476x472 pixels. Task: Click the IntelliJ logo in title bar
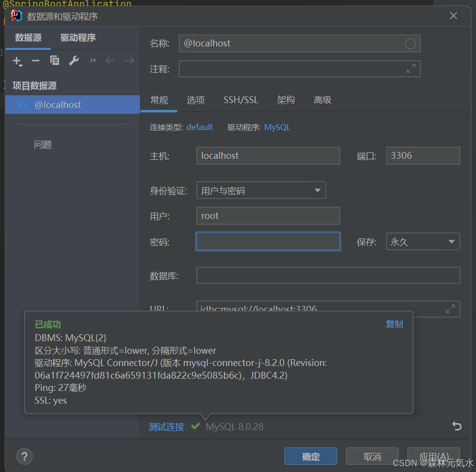(x=17, y=16)
